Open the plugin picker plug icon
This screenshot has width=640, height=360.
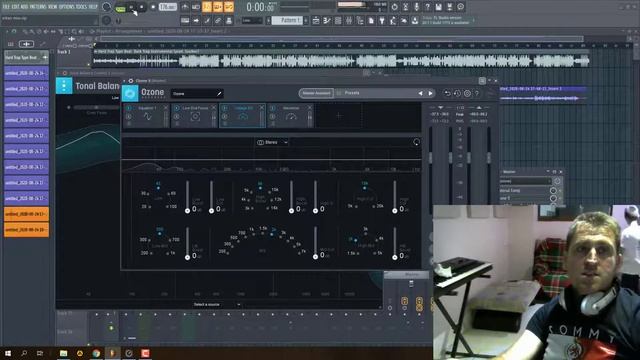382,20
